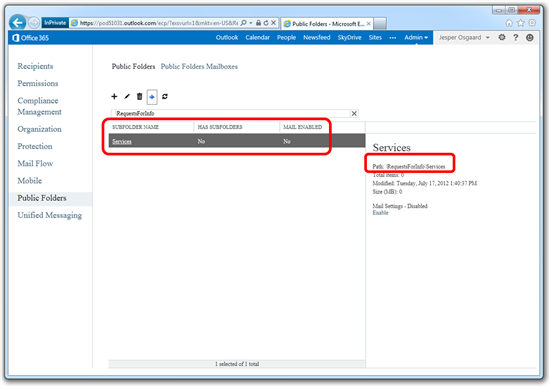Open Sites from the top navigation
550x387 pixels.
pyautogui.click(x=375, y=38)
